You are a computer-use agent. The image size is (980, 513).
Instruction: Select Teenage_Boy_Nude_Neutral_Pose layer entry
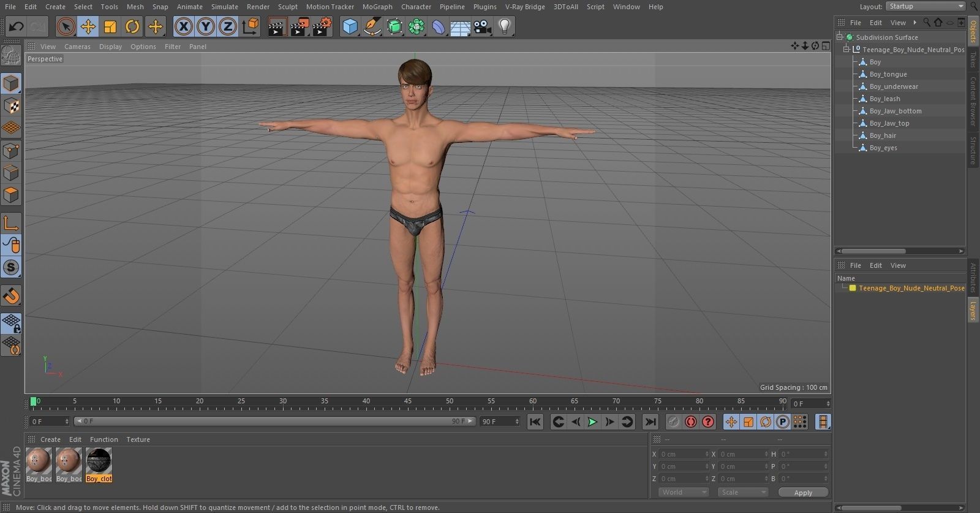click(x=911, y=288)
